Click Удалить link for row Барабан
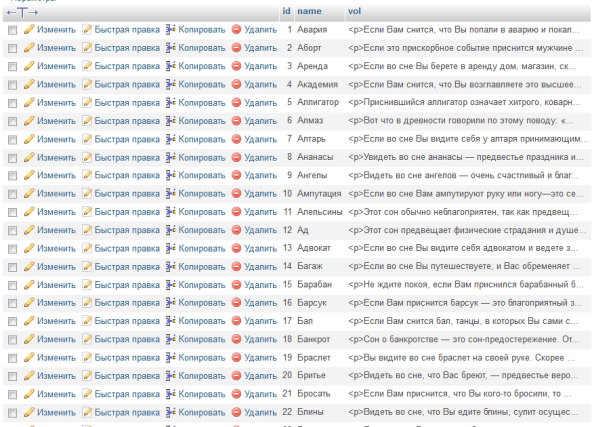 tap(261, 285)
